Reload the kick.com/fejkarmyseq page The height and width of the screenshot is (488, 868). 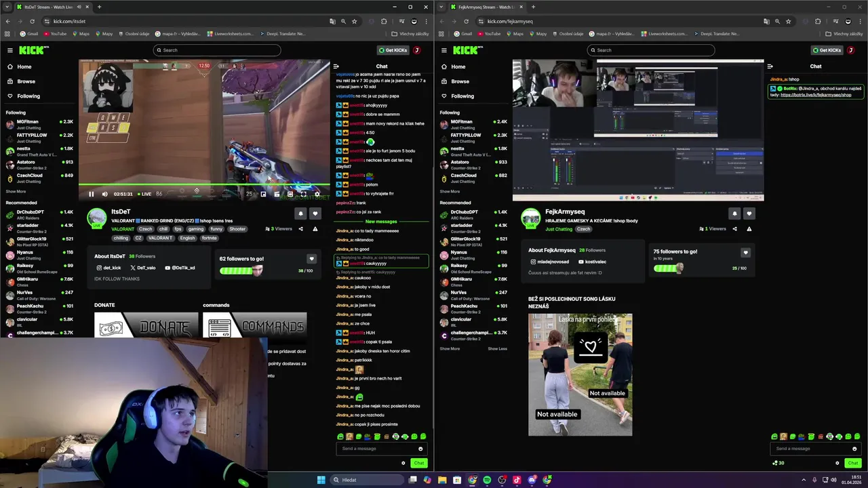[466, 21]
